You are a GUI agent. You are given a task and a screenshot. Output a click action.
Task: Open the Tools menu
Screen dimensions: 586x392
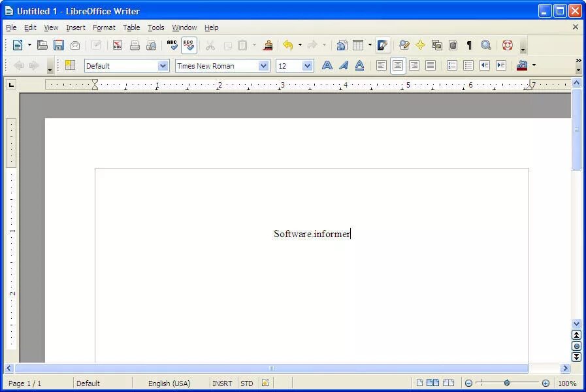[156, 27]
